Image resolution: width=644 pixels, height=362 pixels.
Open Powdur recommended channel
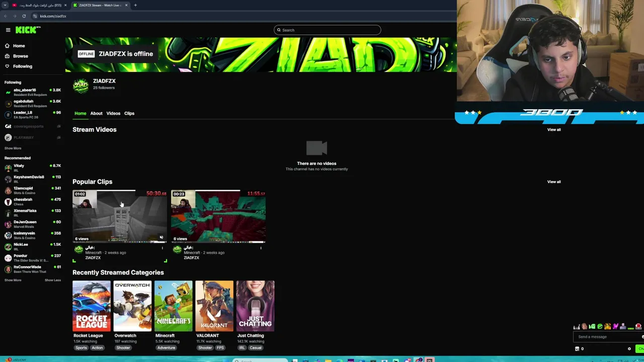pyautogui.click(x=33, y=257)
